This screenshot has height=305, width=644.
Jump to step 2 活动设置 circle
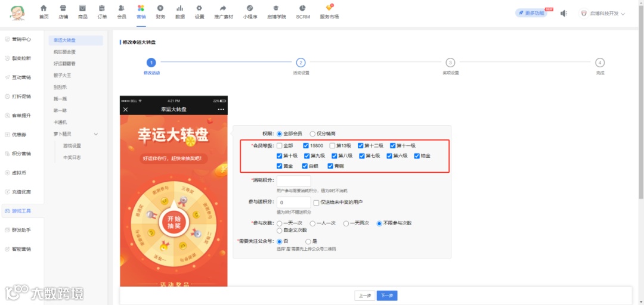point(301,63)
